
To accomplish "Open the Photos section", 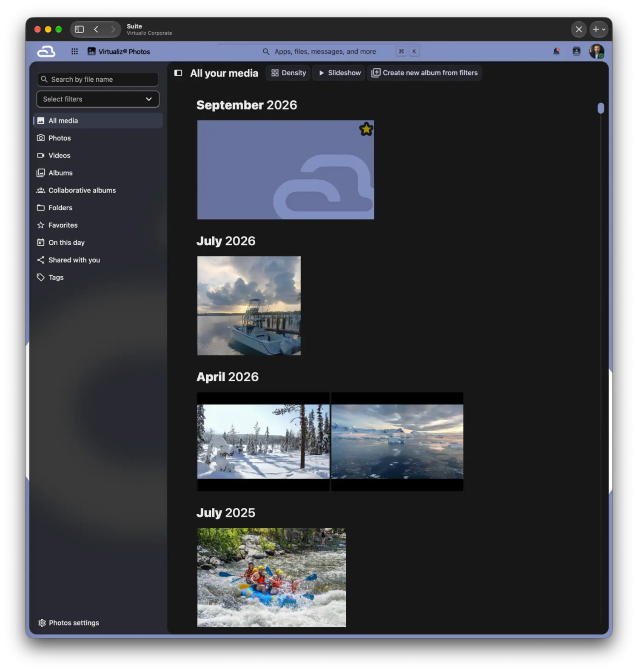I will tap(98, 138).
